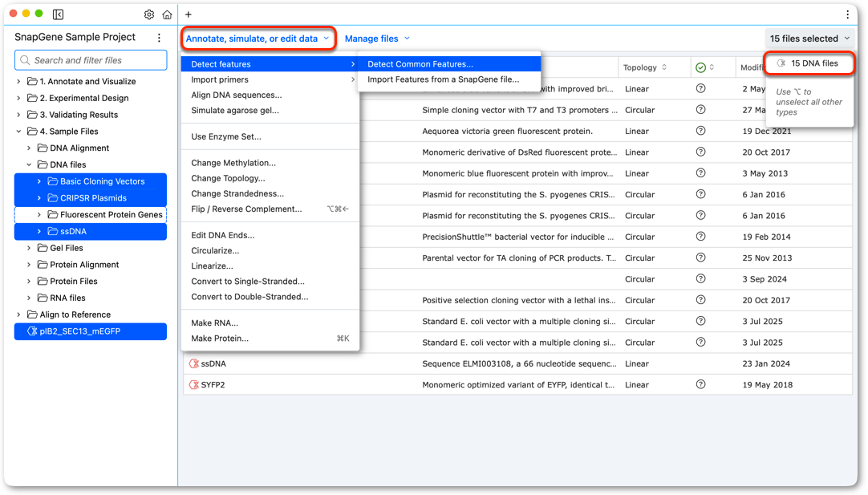Select Import primers menu entry
868x495 pixels.
click(270, 79)
